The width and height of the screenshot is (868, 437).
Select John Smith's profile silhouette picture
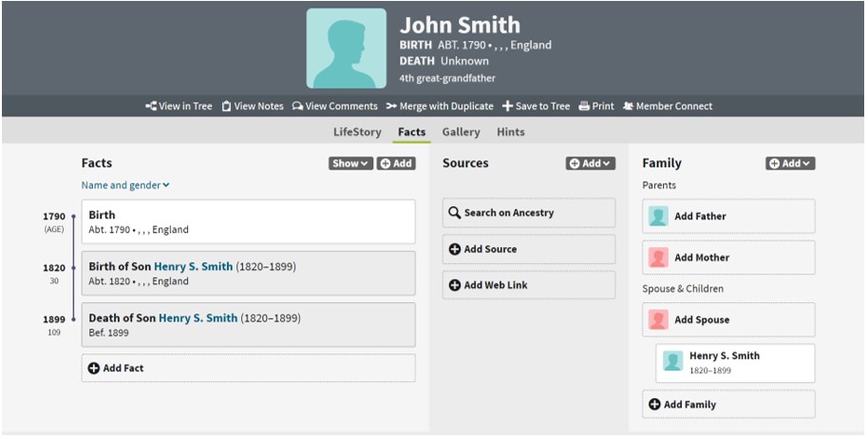click(x=346, y=48)
